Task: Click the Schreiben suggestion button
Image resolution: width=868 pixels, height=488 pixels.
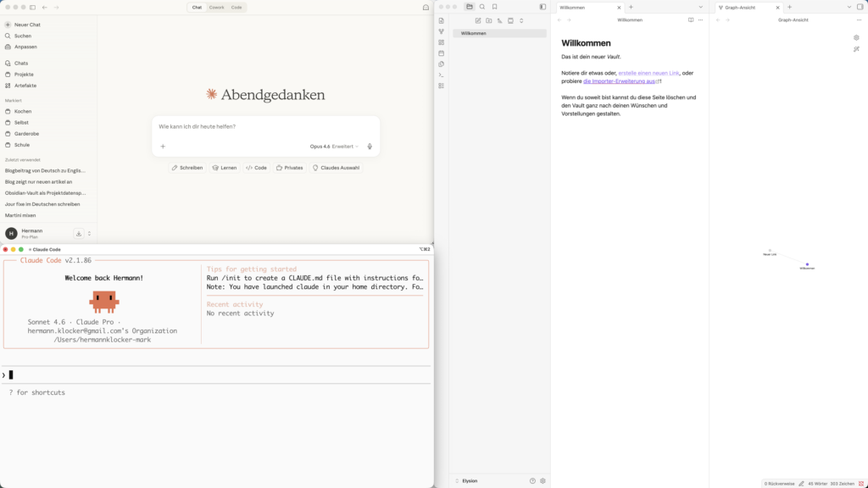Action: click(187, 168)
